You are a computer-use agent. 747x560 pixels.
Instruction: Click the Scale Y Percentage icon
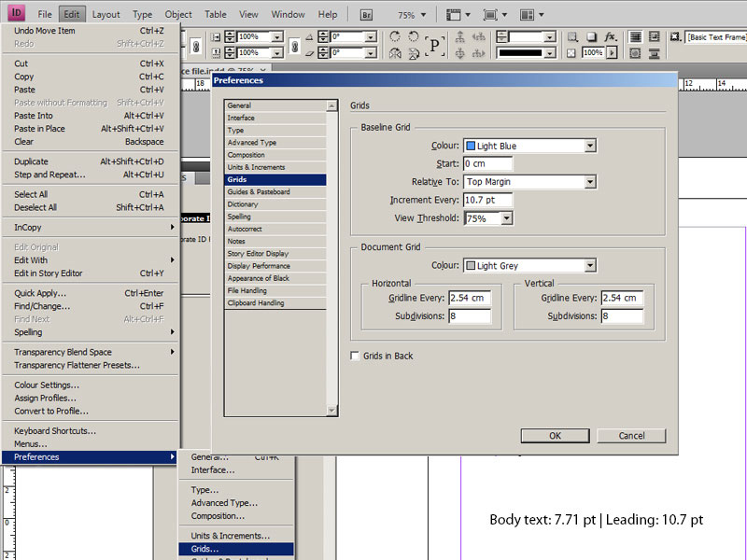pyautogui.click(x=216, y=53)
